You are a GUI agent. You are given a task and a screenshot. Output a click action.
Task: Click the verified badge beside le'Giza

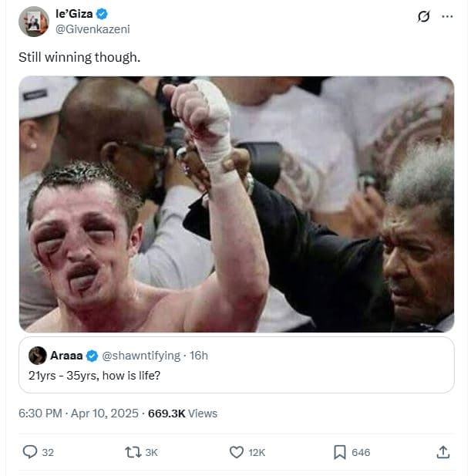[103, 15]
